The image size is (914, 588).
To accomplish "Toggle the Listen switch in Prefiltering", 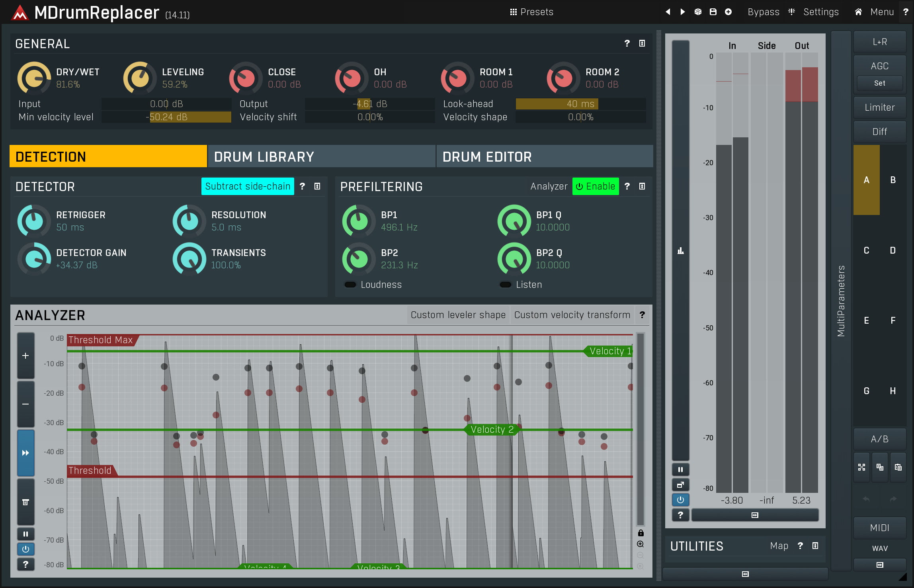I will pyautogui.click(x=506, y=285).
